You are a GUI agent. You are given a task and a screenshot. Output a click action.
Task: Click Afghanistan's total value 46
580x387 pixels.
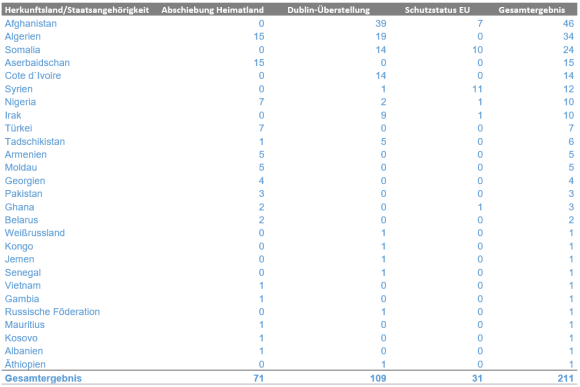[569, 24]
